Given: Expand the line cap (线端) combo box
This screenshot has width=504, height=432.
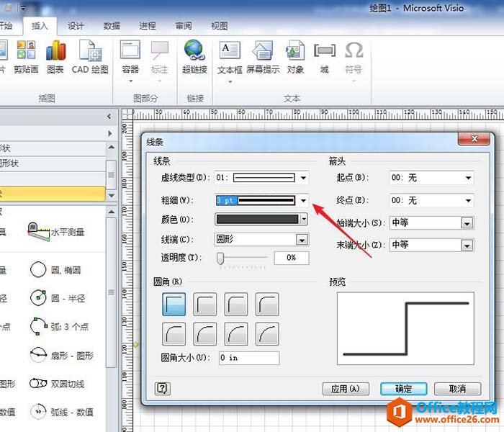Looking at the screenshot, I should coord(302,239).
